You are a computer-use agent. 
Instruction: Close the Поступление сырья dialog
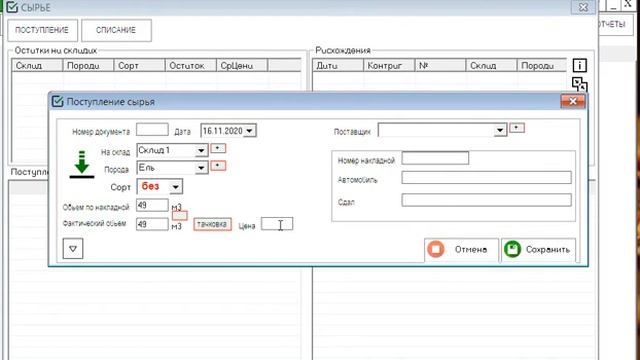tap(573, 101)
